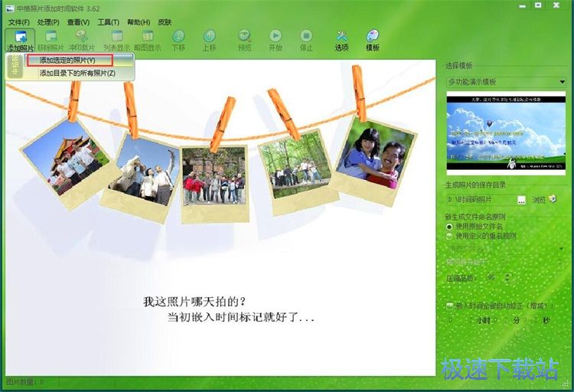Choose 添加目录下的所有照片(Z) menu entry
The width and height of the screenshot is (574, 392).
click(x=77, y=73)
